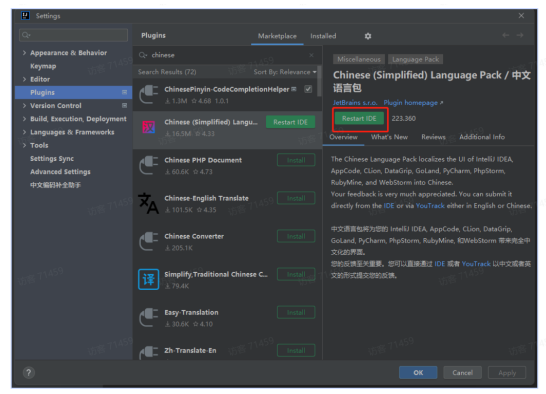The image size is (546, 394).
Task: Clear the chinese plugin search text
Action: point(311,55)
